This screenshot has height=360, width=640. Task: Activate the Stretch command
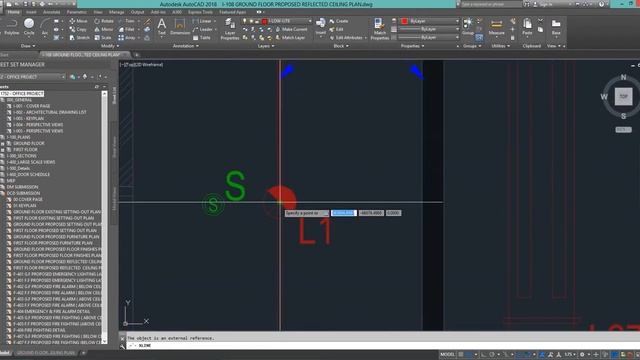79,38
